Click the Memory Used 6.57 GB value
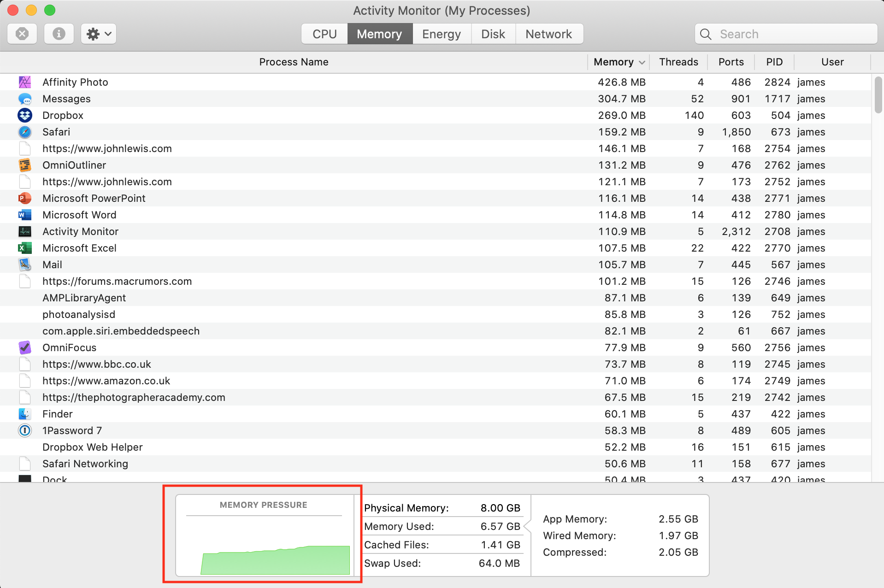 [501, 526]
